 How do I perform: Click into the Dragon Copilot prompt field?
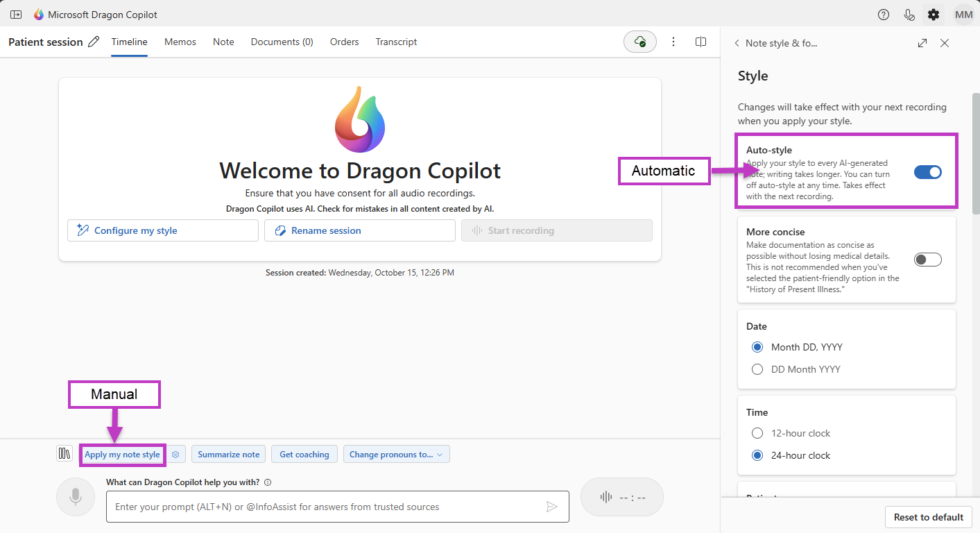(326, 507)
